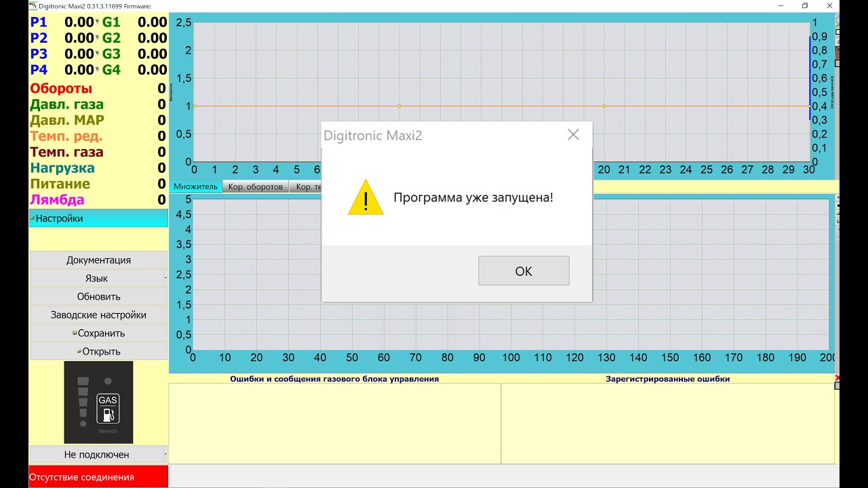Click Сохранить to save settings
The image size is (868, 488).
(x=98, y=333)
